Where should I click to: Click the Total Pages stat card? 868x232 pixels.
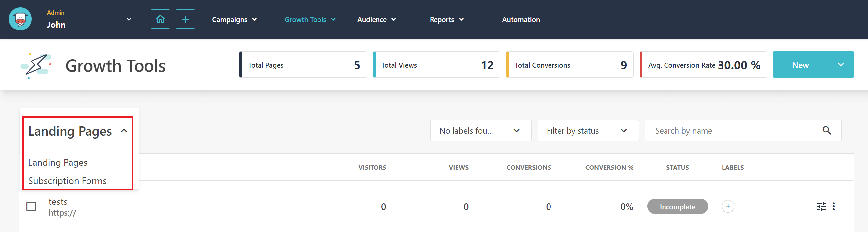click(x=303, y=65)
